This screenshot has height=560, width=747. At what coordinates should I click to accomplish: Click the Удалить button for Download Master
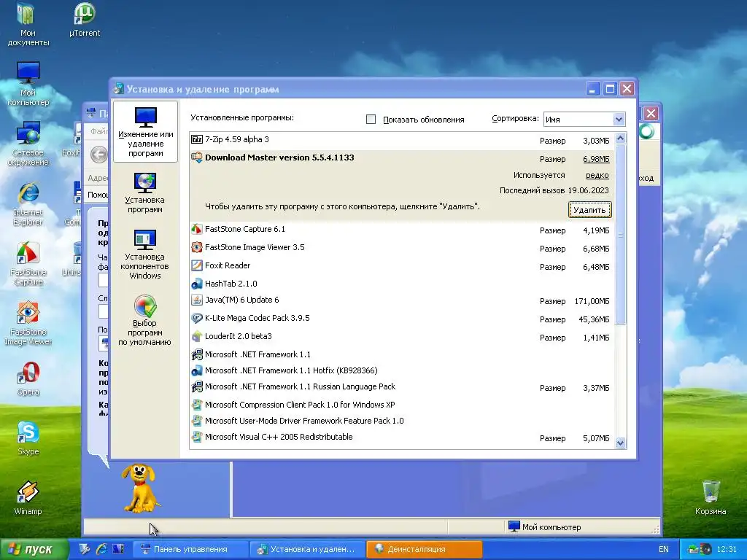[589, 210]
